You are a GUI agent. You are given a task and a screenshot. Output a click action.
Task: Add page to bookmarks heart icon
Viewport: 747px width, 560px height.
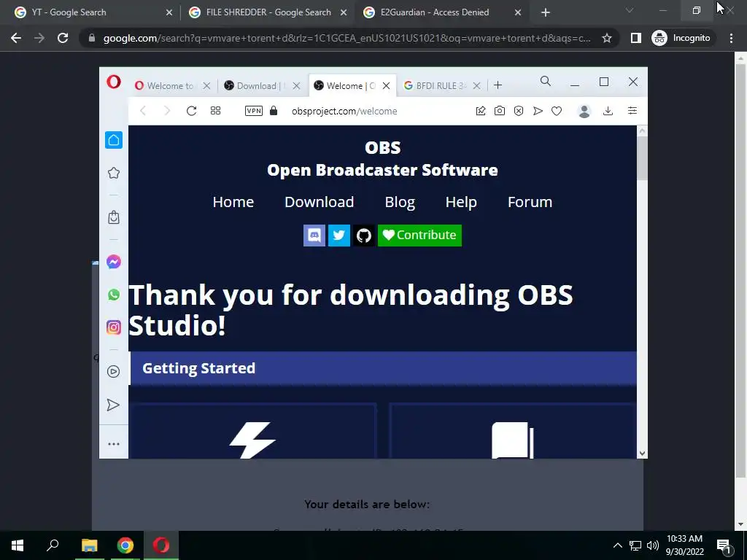557,111
